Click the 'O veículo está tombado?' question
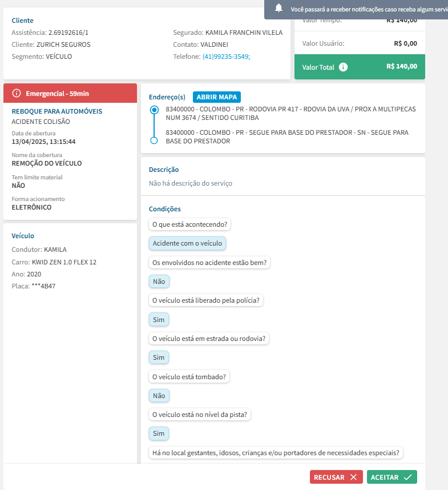 point(189,377)
